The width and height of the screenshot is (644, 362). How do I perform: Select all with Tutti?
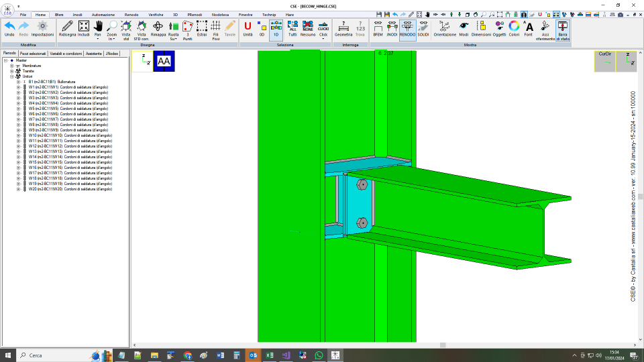pyautogui.click(x=292, y=29)
